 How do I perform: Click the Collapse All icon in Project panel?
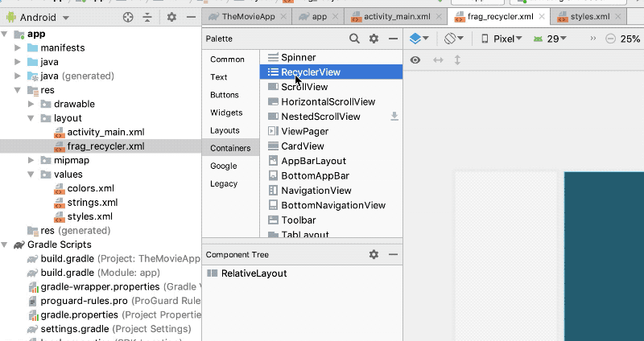[x=147, y=17]
